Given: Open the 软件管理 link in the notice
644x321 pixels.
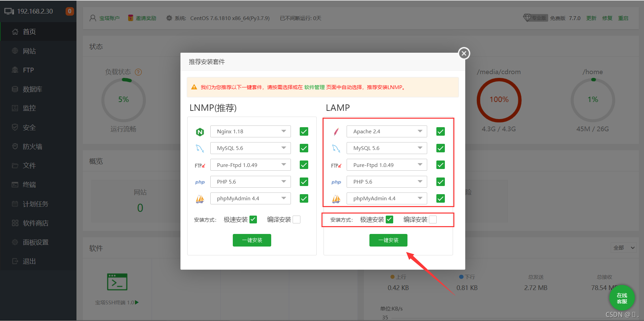Looking at the screenshot, I should pyautogui.click(x=314, y=87).
